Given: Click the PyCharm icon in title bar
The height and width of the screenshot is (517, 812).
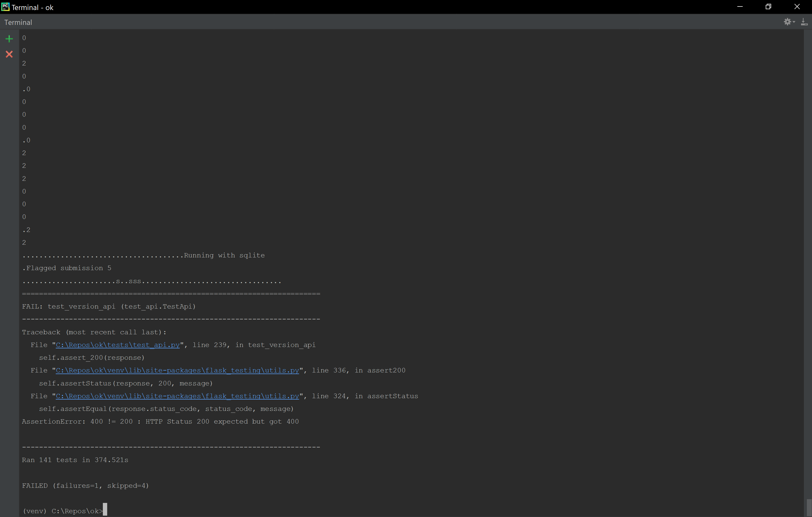Looking at the screenshot, I should pos(5,7).
